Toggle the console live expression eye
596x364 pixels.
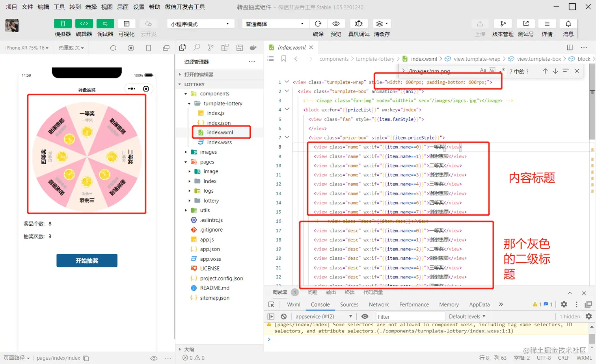click(x=365, y=316)
